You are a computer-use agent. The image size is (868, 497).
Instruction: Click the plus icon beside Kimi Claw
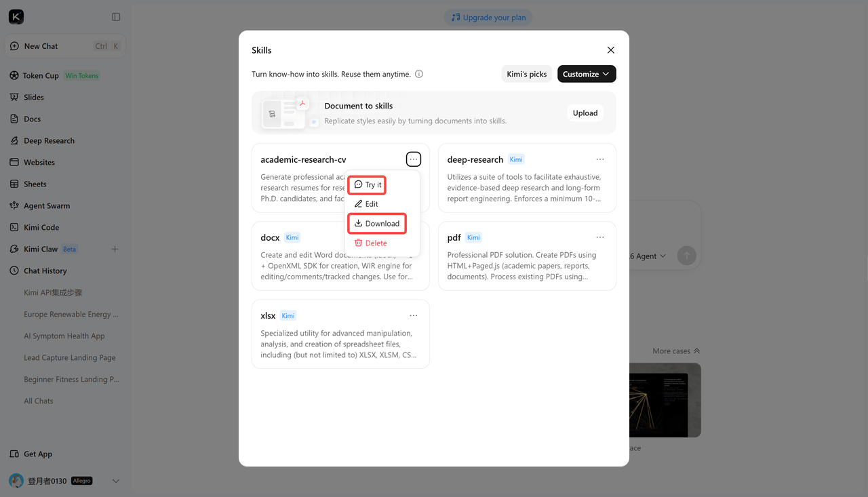pyautogui.click(x=115, y=250)
